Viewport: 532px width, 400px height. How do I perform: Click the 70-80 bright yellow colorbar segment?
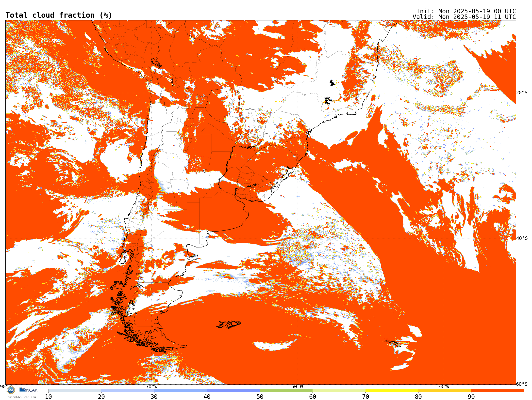coord(392,391)
